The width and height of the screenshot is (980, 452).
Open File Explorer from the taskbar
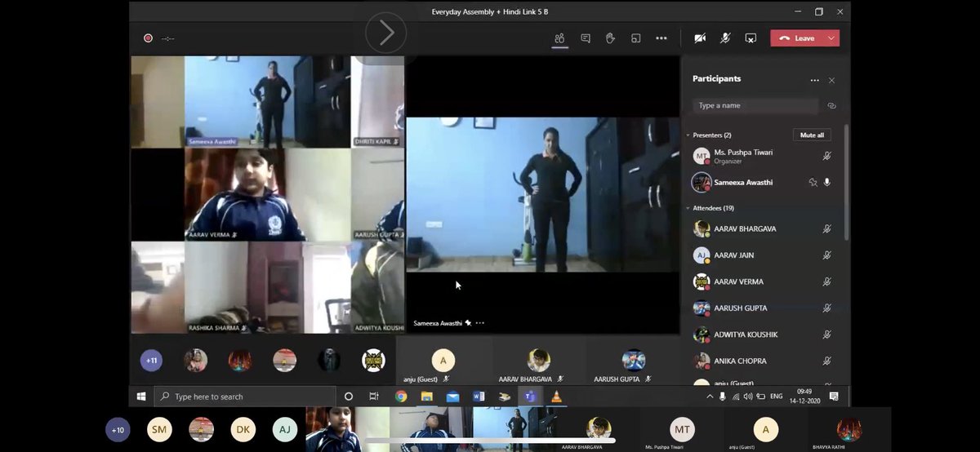[x=426, y=397]
